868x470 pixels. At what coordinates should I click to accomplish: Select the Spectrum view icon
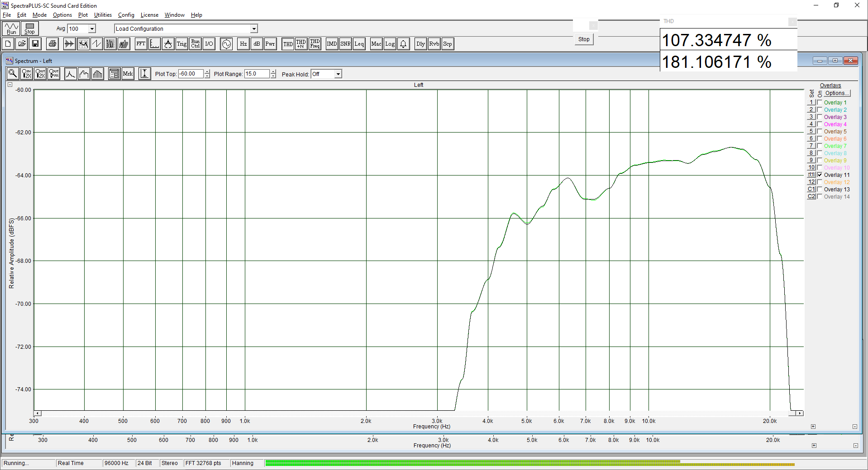(x=83, y=44)
